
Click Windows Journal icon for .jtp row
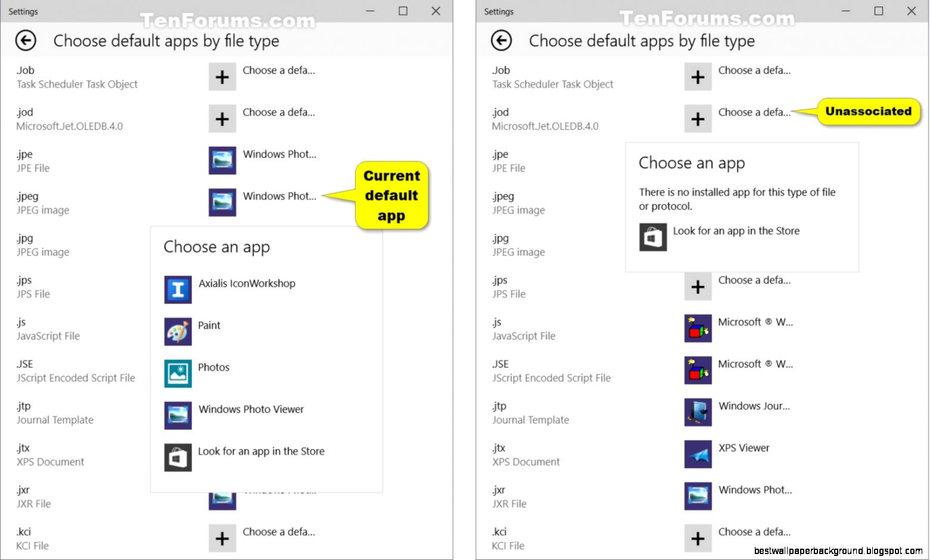tap(698, 413)
